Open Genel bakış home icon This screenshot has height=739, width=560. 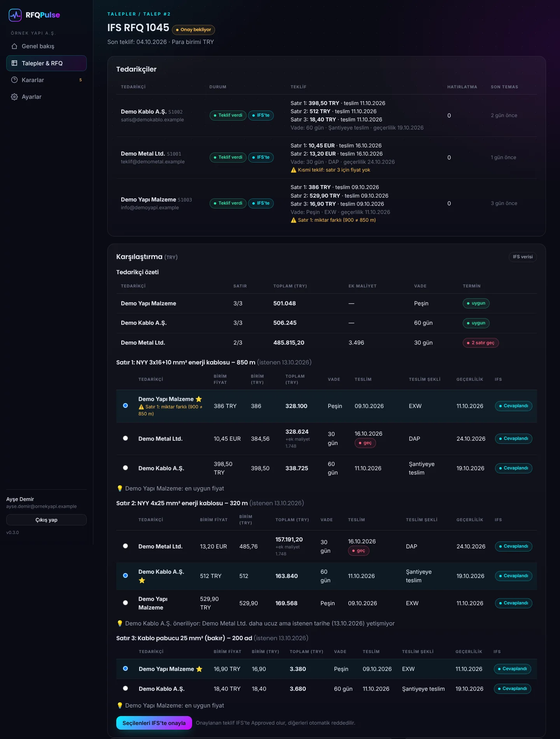click(14, 46)
